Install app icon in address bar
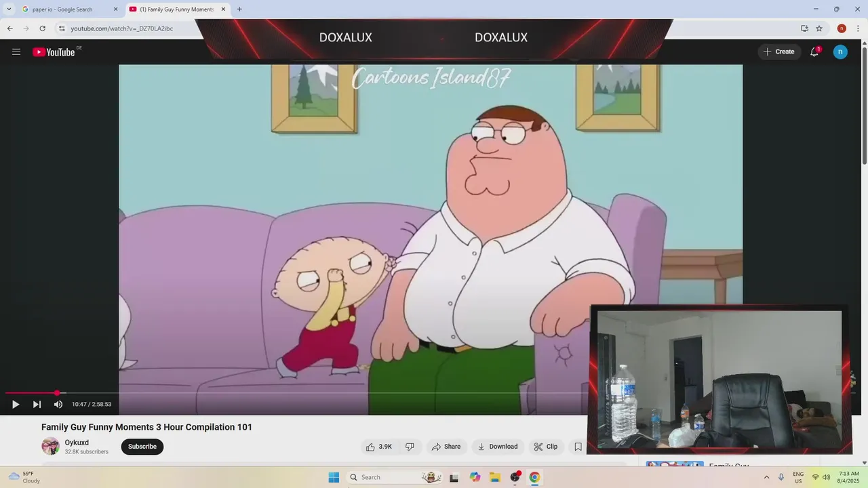Image resolution: width=868 pixels, height=488 pixels. tap(804, 28)
